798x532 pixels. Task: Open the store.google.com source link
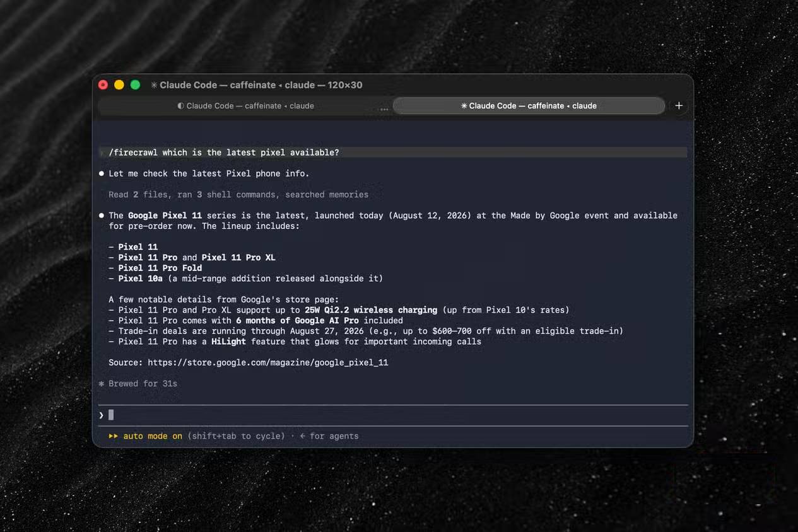click(268, 362)
